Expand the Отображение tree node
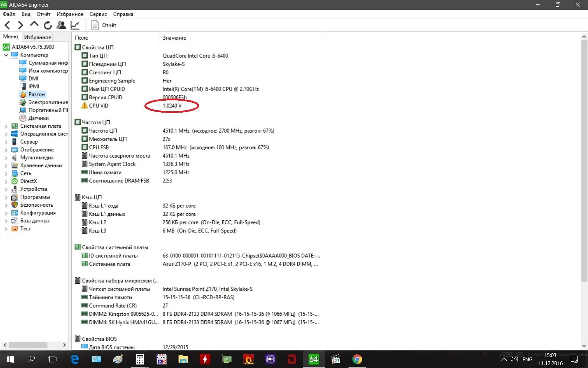This screenshot has height=368, width=588. [6, 150]
